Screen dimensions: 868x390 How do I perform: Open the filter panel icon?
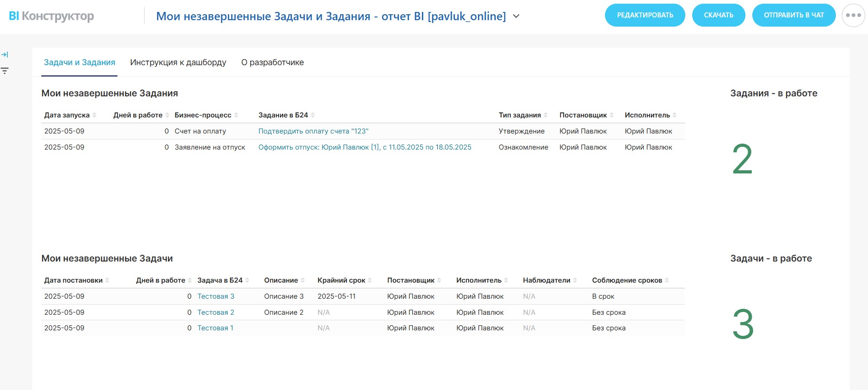pos(5,71)
